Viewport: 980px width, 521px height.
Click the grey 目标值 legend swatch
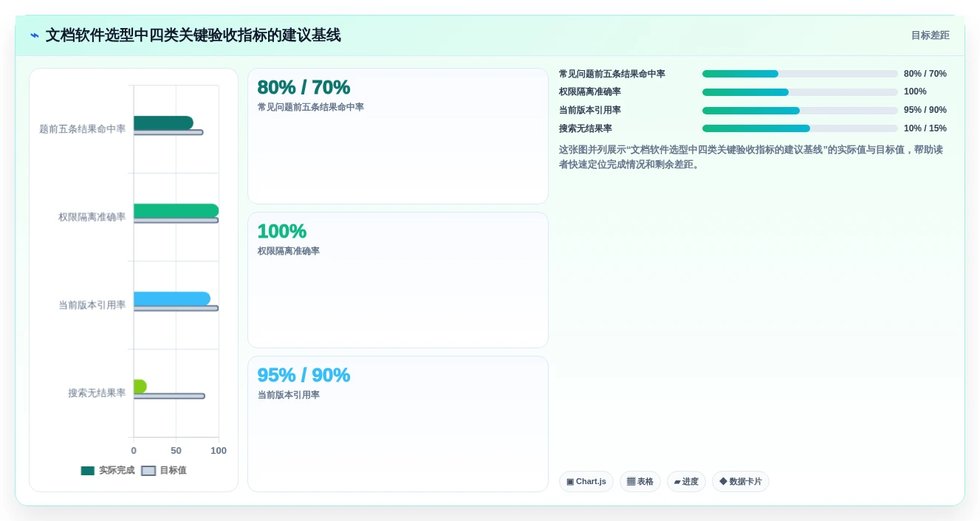pos(148,471)
